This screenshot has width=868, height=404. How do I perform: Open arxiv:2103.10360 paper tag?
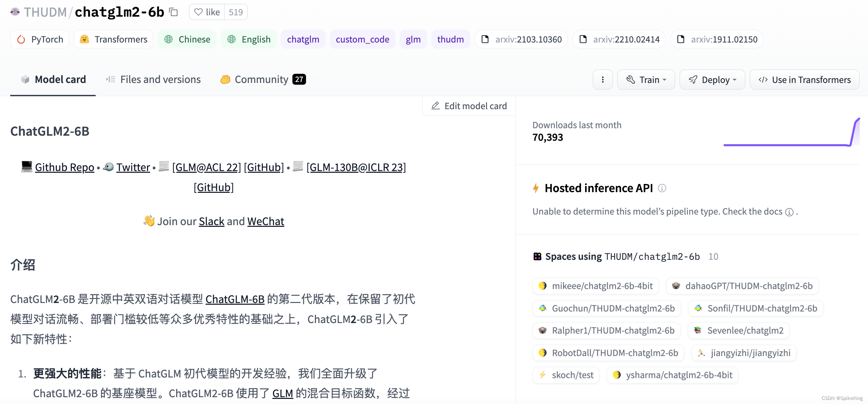(x=521, y=39)
